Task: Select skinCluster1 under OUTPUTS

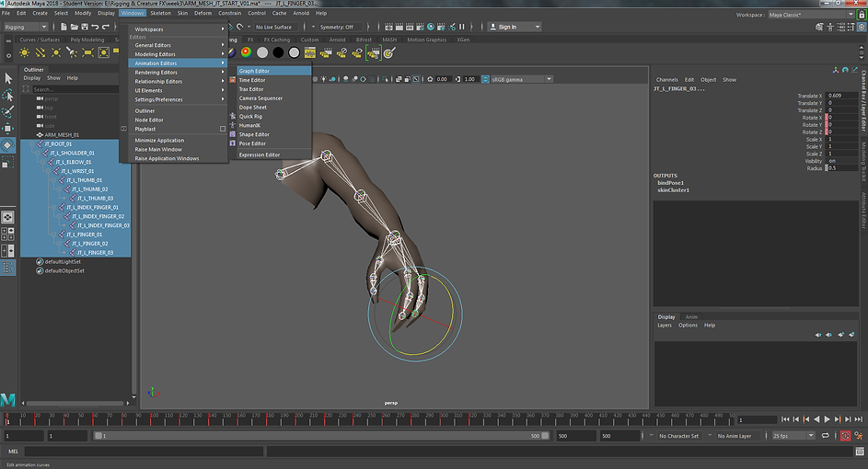Action: (673, 190)
